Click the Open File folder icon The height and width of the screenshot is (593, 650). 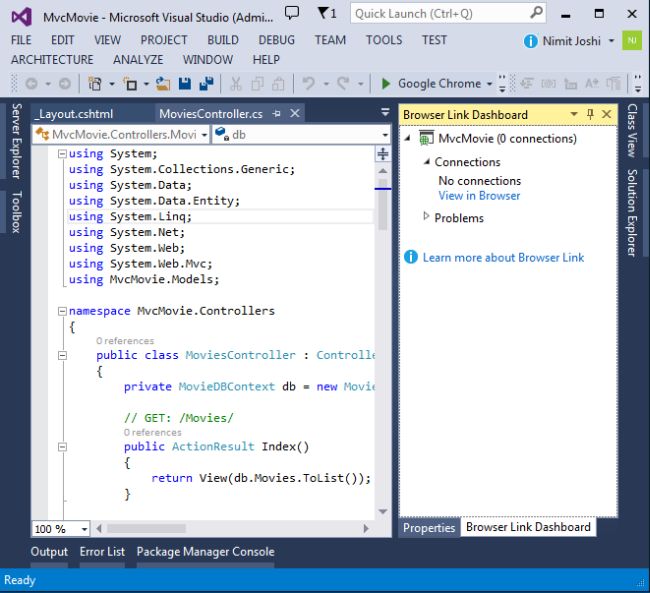tap(162, 84)
